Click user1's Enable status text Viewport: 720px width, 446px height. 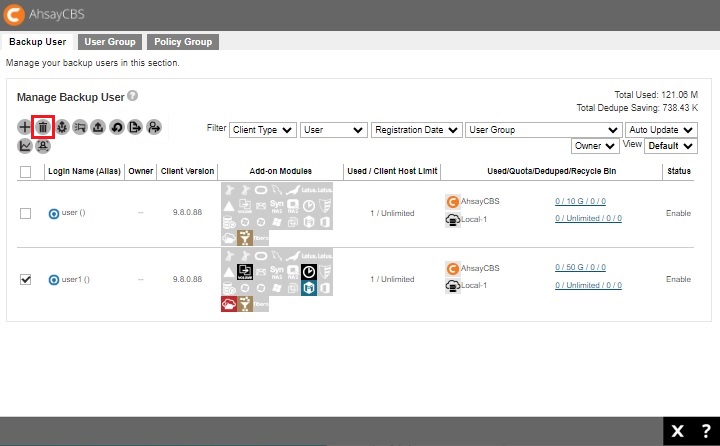click(x=678, y=279)
